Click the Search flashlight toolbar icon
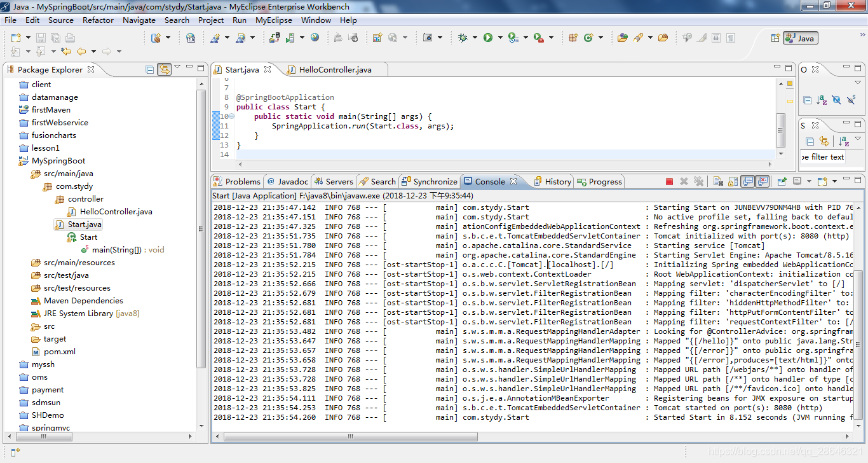 point(637,38)
